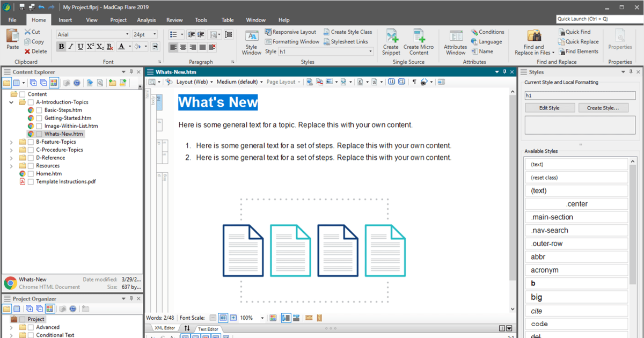Open the File menu
This screenshot has height=338, width=644.
[x=12, y=20]
